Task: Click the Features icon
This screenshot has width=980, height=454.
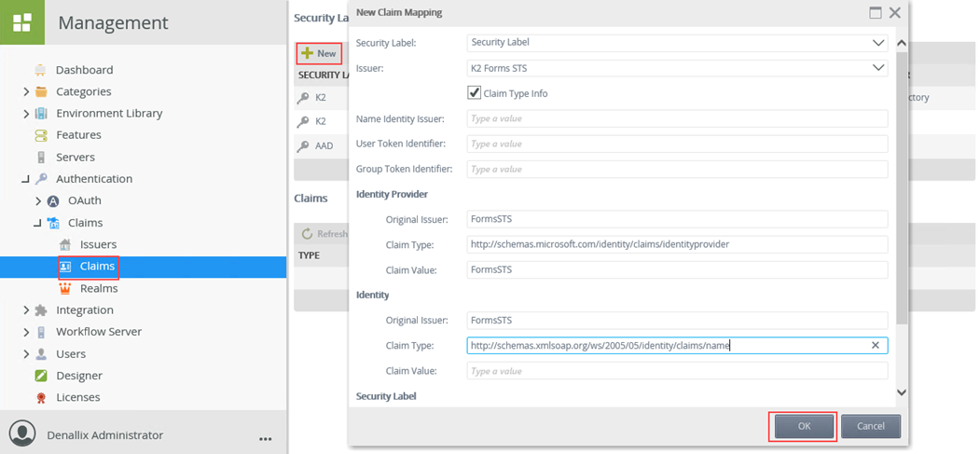Action: [x=41, y=135]
